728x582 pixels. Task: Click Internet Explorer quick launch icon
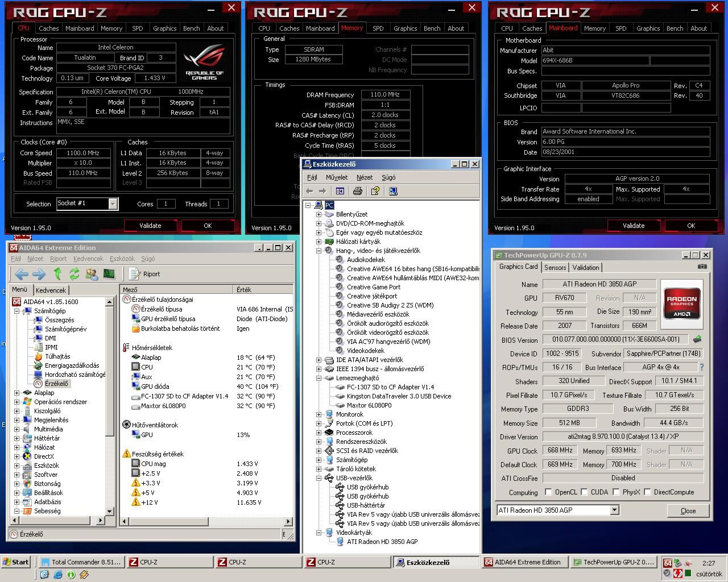pyautogui.click(x=58, y=575)
